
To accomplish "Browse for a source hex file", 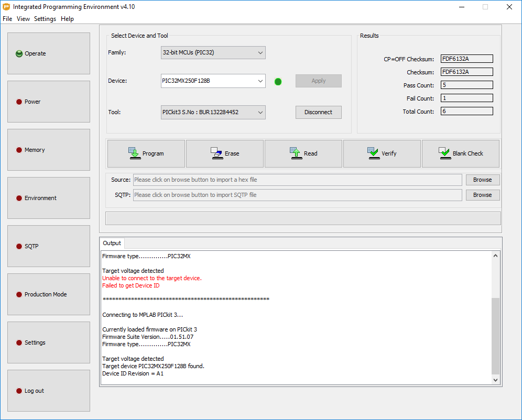I will coord(482,180).
